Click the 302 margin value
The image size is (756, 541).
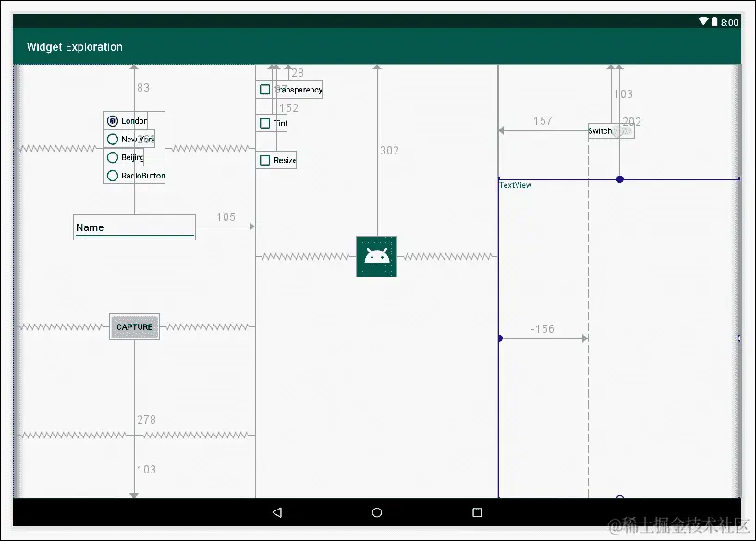(390, 151)
